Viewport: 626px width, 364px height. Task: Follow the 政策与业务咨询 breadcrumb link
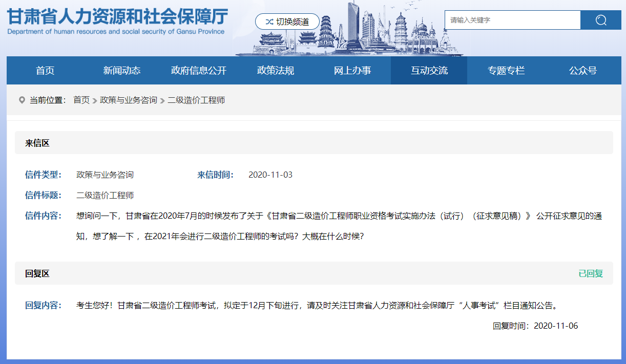tap(129, 100)
